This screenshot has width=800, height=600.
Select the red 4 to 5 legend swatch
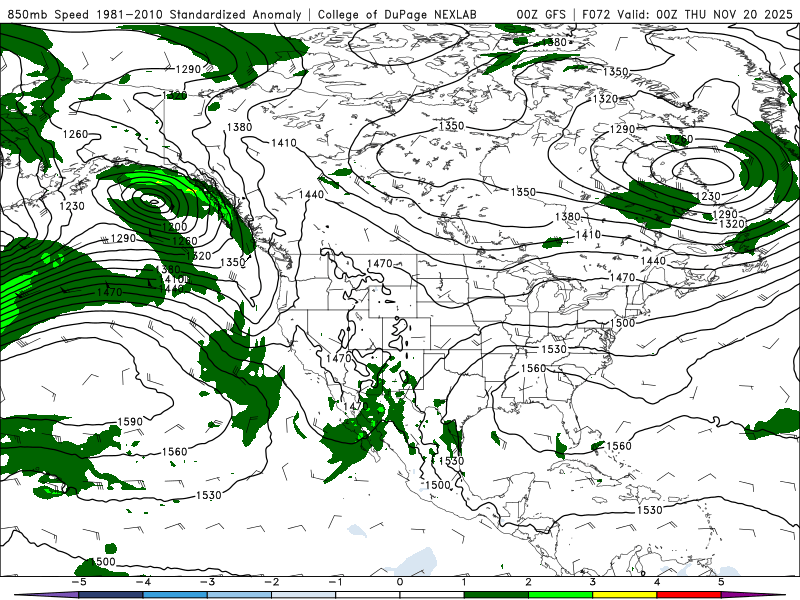(689, 595)
